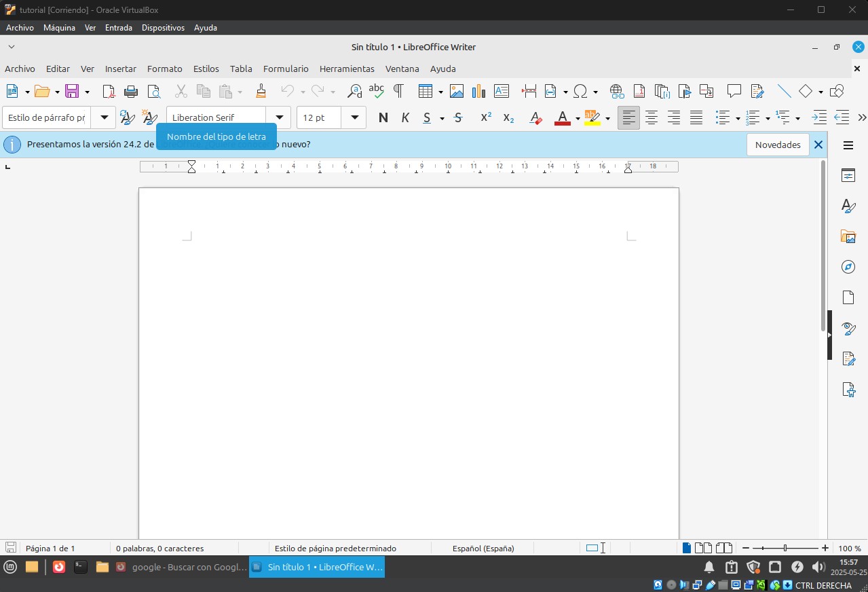Open the Tabla menu
This screenshot has height=592, width=868.
coord(241,69)
